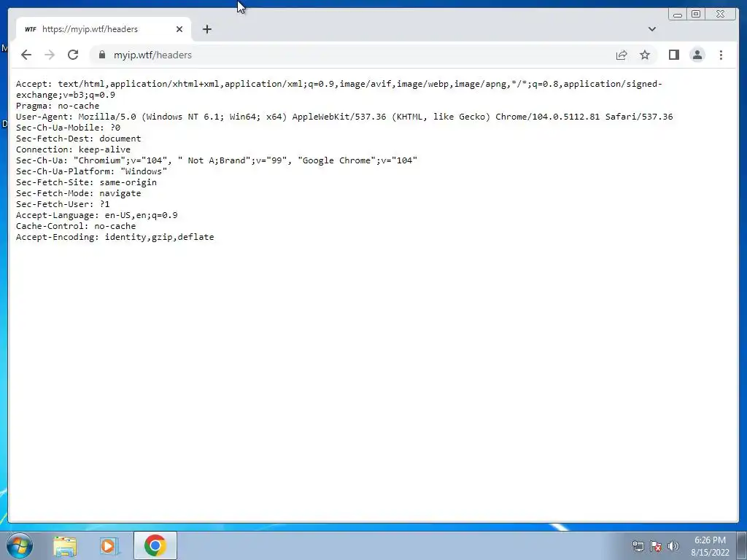Click 'Sec-Fetch-Site: same-origin' text

click(x=86, y=182)
